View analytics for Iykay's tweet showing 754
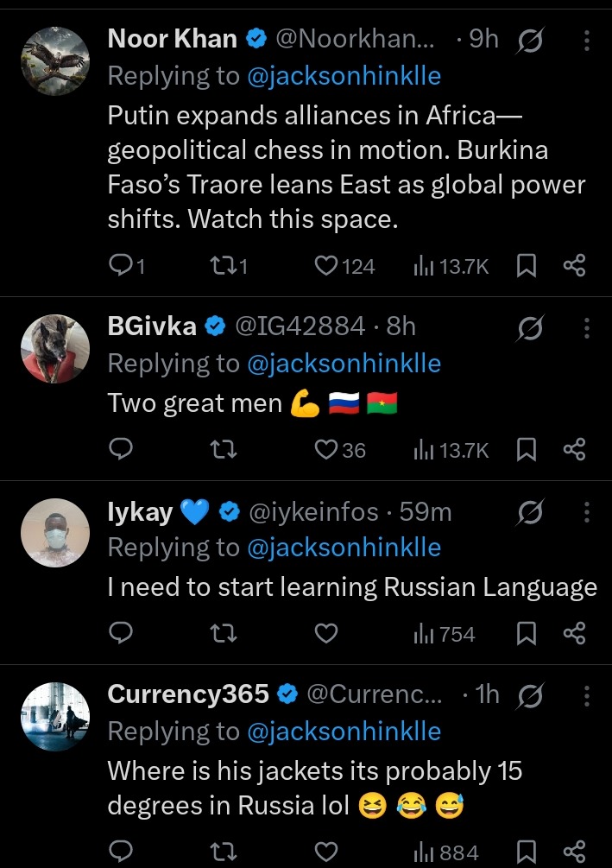The image size is (612, 868). click(445, 634)
